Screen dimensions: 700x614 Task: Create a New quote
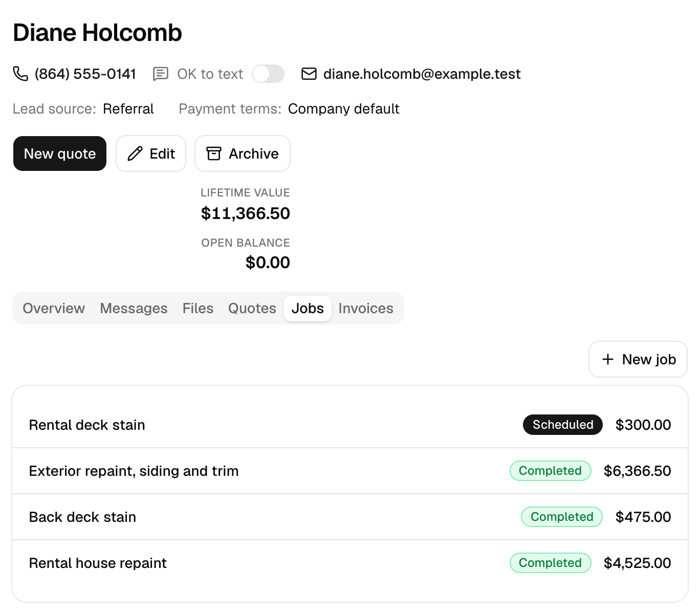(60, 153)
